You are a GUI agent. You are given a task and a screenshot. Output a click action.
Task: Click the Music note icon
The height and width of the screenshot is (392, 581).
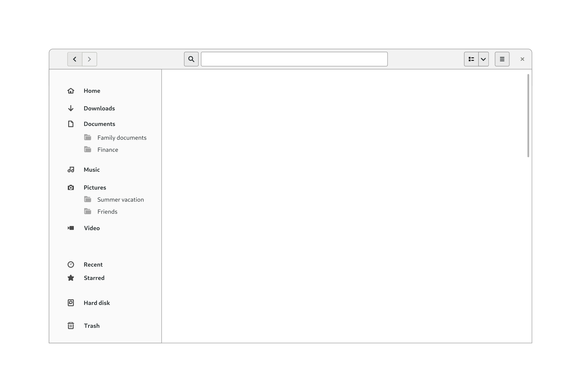[71, 169]
